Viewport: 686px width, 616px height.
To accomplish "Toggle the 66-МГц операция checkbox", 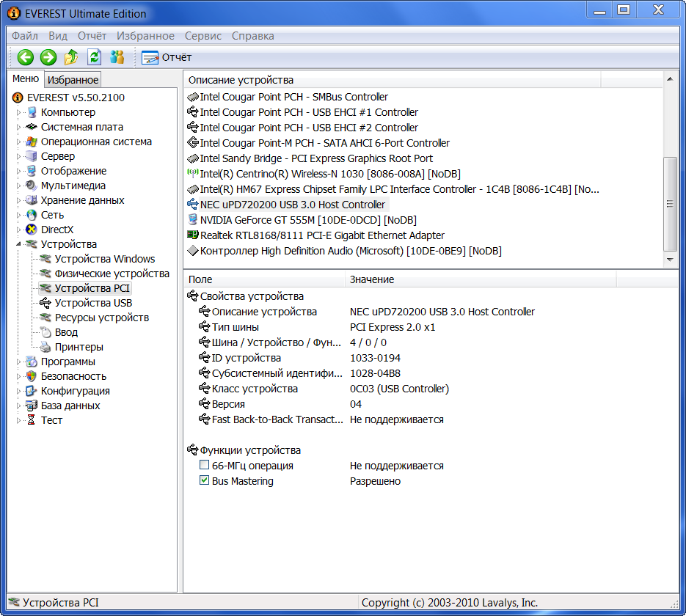I will pos(205,466).
